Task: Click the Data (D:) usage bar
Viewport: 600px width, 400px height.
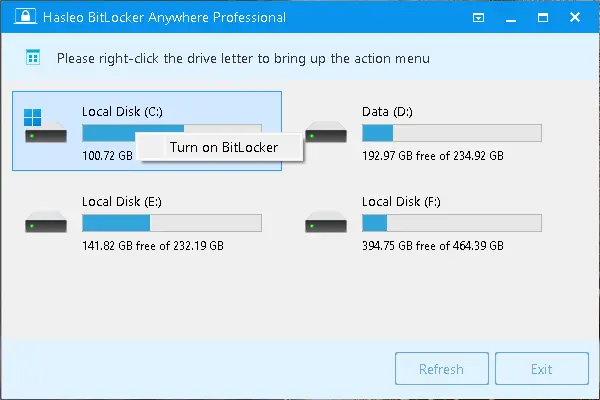Action: coord(451,132)
